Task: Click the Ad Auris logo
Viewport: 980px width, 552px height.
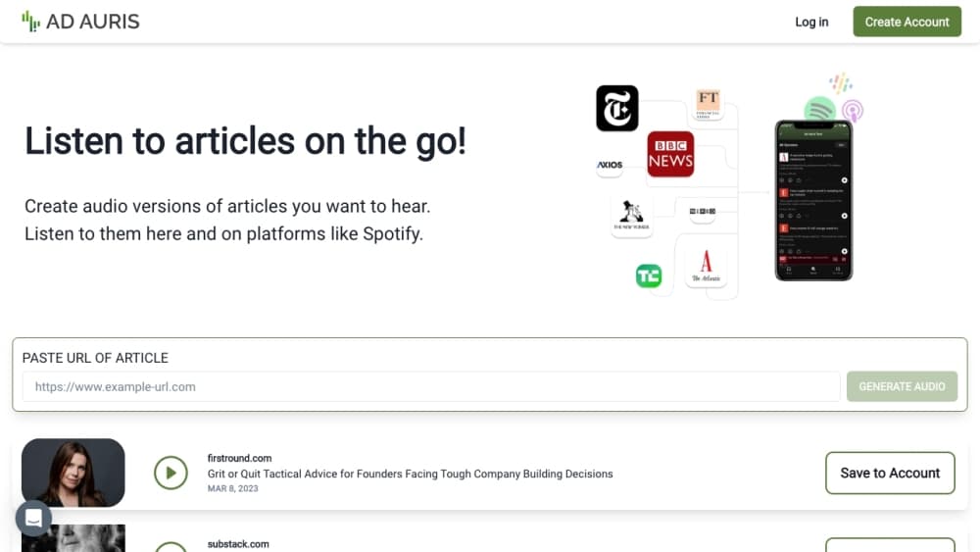Action: tap(80, 22)
